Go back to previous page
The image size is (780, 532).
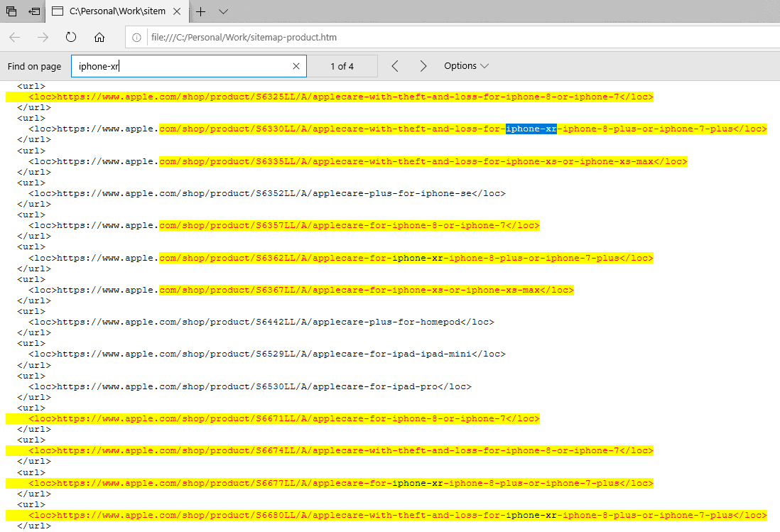tap(15, 37)
